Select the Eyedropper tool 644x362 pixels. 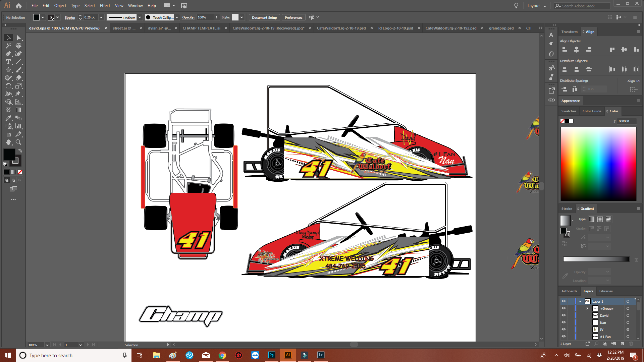coord(8,118)
